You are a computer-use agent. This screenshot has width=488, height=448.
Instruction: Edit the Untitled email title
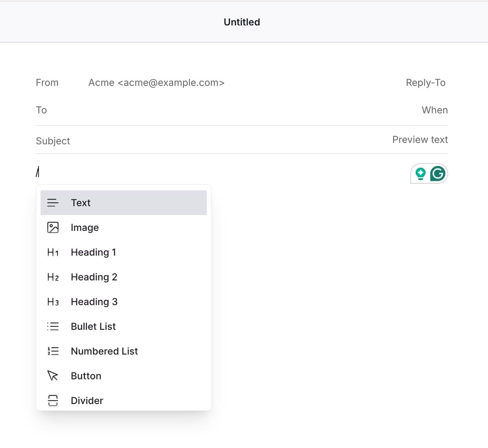coord(242,22)
